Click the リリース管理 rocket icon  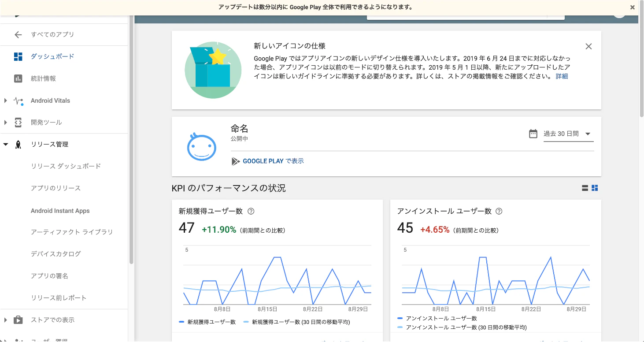pyautogui.click(x=18, y=145)
